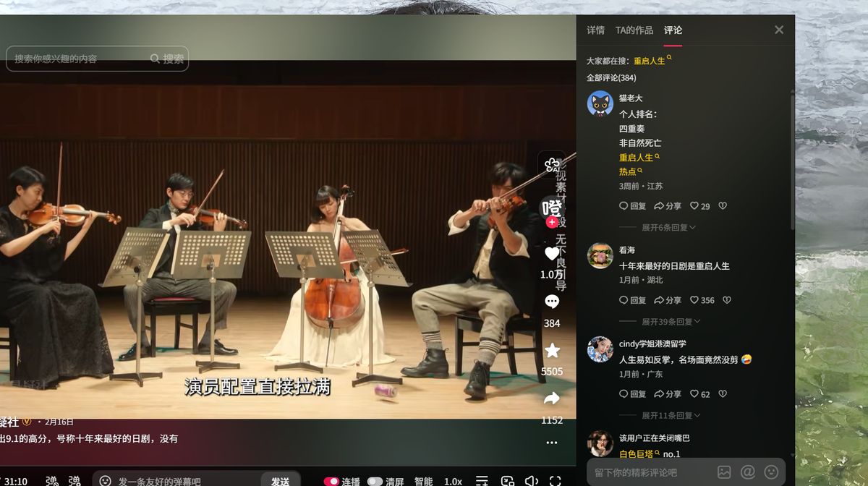This screenshot has height=486, width=868.
Task: Favorite the video with the star icon
Action: (552, 351)
